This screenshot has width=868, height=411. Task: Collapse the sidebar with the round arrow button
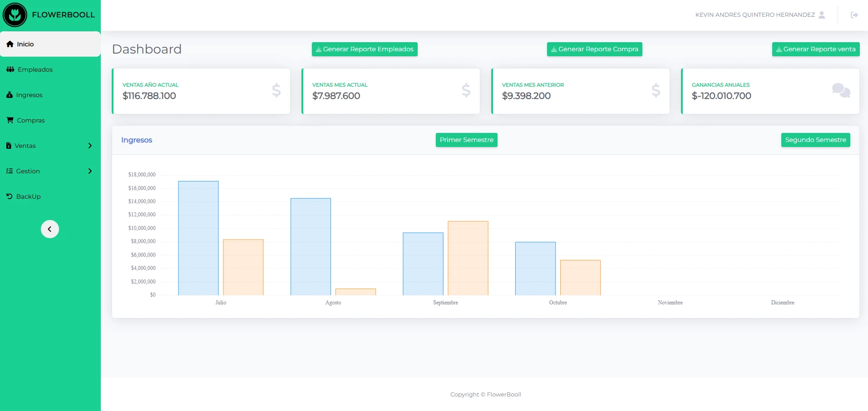click(x=50, y=229)
